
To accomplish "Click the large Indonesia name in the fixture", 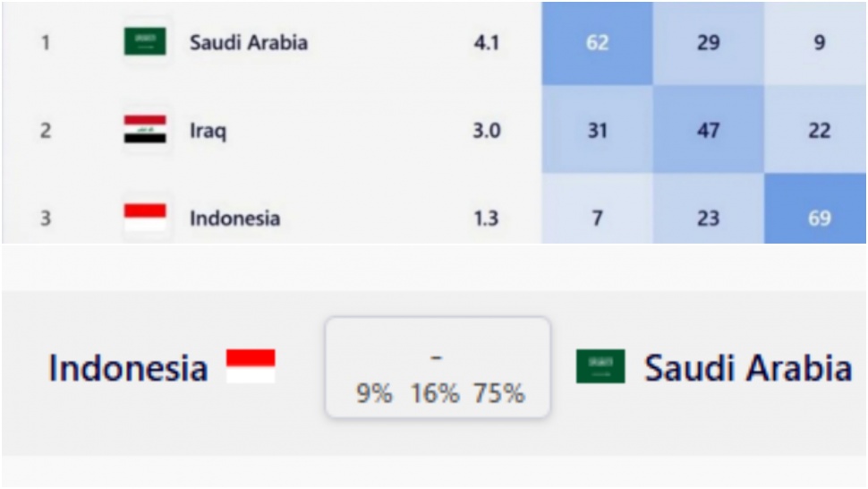I will click(x=128, y=368).
